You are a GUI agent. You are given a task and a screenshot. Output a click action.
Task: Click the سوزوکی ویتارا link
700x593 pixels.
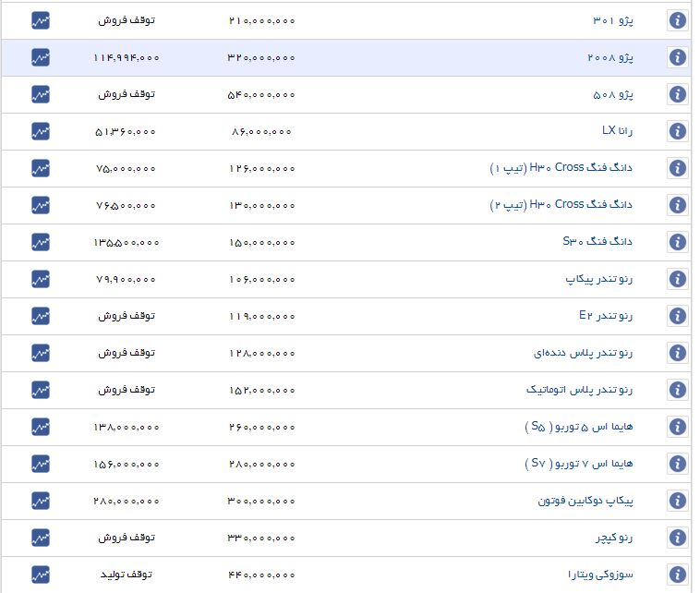pyautogui.click(x=602, y=575)
